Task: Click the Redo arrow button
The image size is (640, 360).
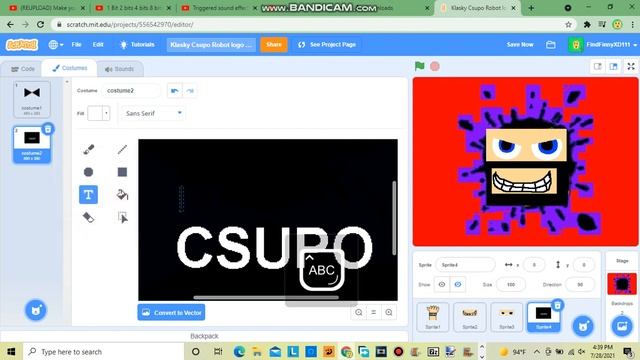Action: [190, 91]
